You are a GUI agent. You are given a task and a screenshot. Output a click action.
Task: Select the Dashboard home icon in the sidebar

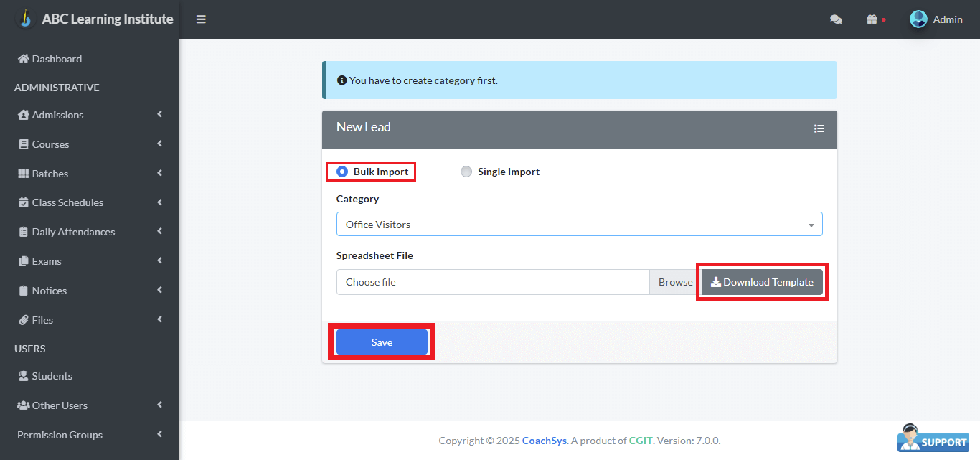(24, 58)
